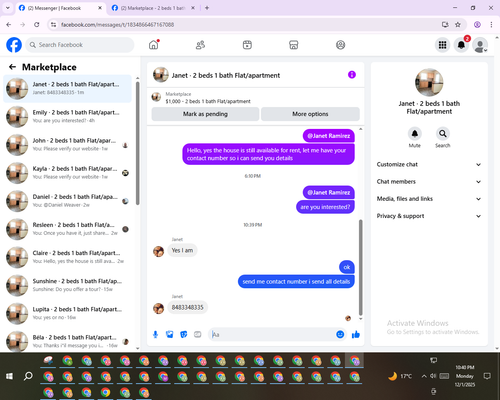
Task: Reload the page
Action: pyautogui.click(x=37, y=25)
